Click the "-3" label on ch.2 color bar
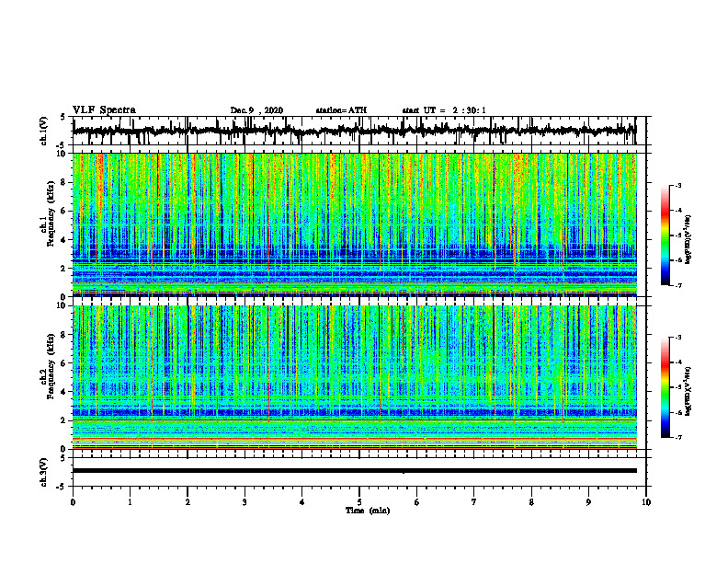728x563 pixels. coord(677,338)
